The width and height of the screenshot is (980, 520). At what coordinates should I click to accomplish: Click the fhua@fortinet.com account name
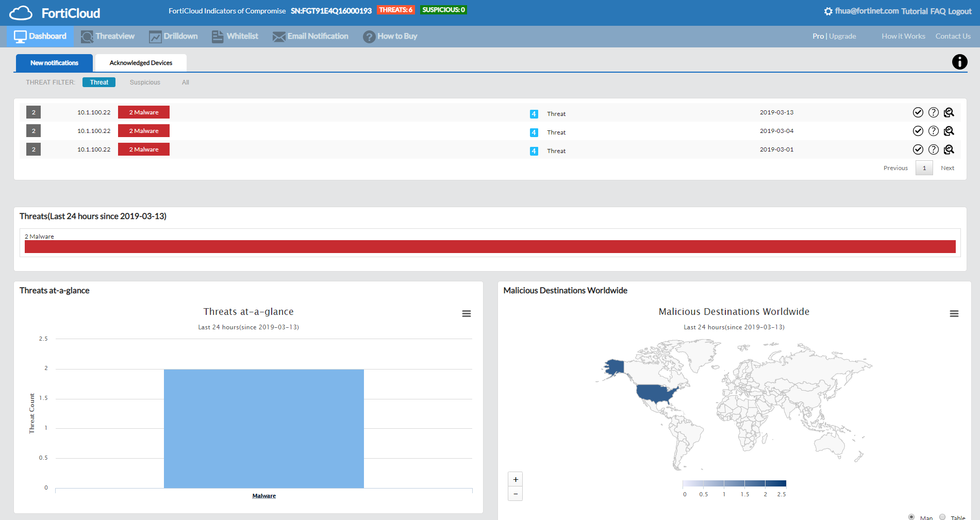(867, 11)
